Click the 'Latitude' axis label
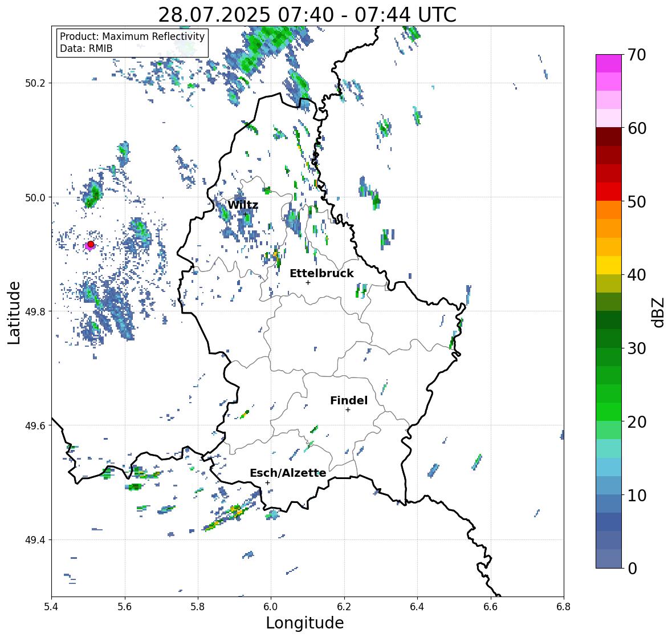The image size is (672, 637). click(x=14, y=313)
